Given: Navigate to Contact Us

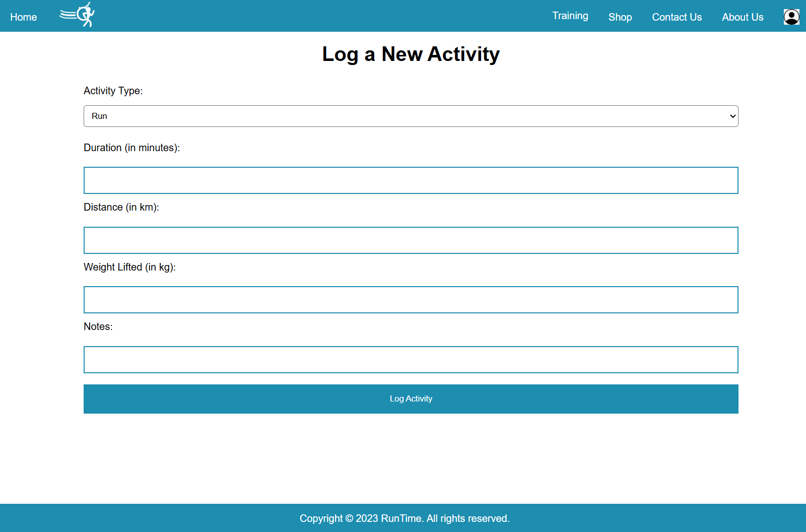Looking at the screenshot, I should pos(677,17).
